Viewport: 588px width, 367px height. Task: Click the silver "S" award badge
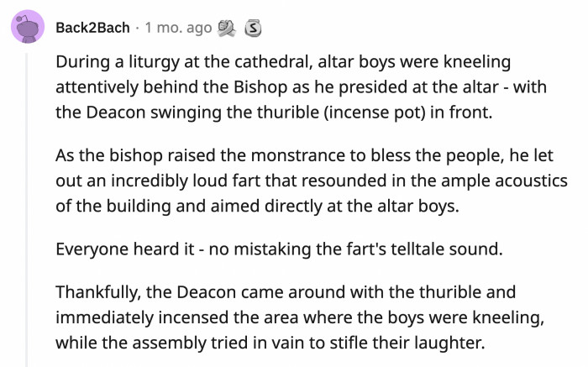pos(253,28)
